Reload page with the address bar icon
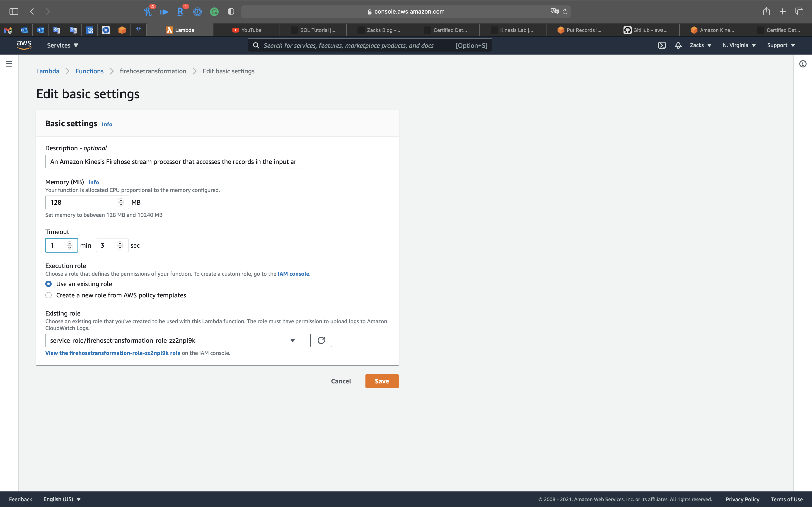The image size is (812, 507). [565, 11]
